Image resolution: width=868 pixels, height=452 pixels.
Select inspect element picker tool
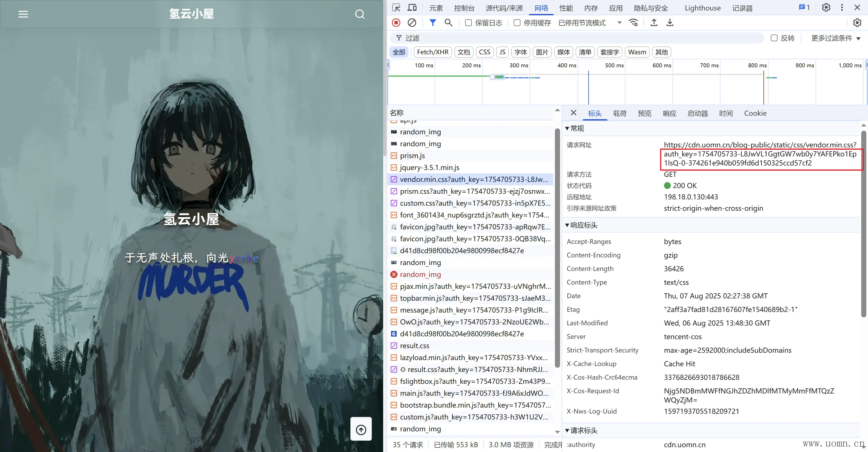pyautogui.click(x=396, y=8)
